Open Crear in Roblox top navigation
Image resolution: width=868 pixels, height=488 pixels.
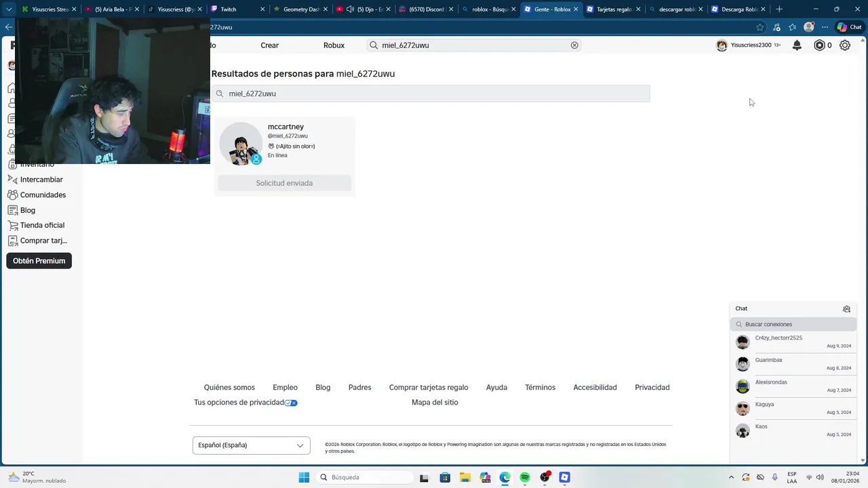270,45
